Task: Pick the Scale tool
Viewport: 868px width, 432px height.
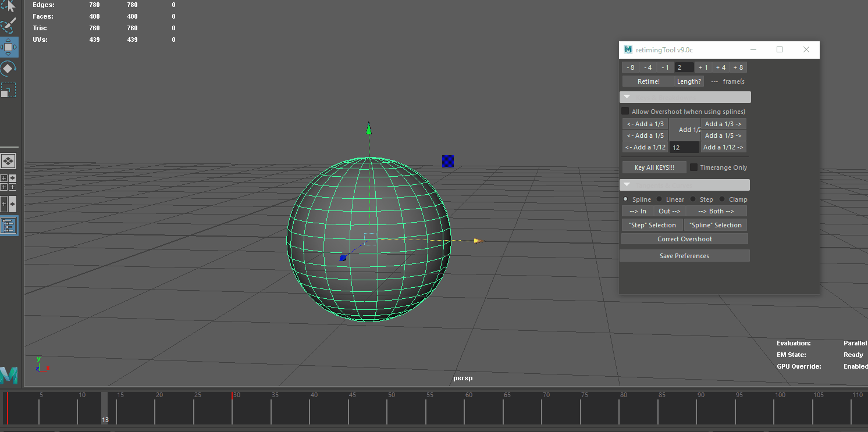Action: tap(8, 90)
